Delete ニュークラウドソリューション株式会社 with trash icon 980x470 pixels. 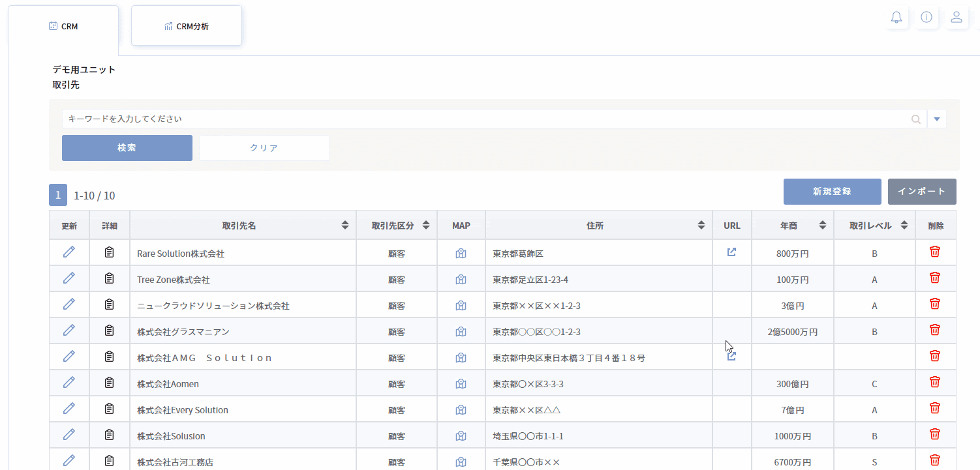(935, 304)
